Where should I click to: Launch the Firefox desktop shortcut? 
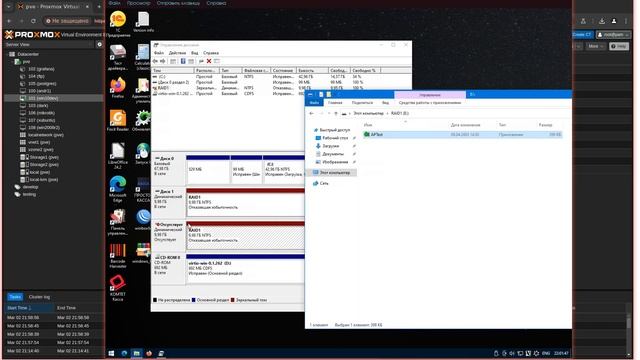click(118, 87)
